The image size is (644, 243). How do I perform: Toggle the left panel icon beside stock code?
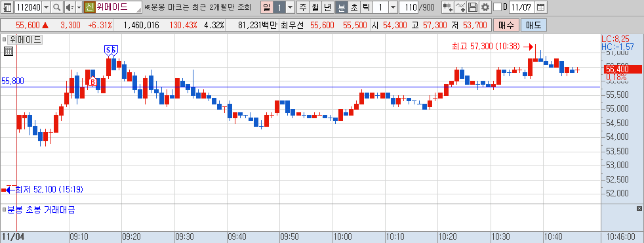click(x=7, y=7)
